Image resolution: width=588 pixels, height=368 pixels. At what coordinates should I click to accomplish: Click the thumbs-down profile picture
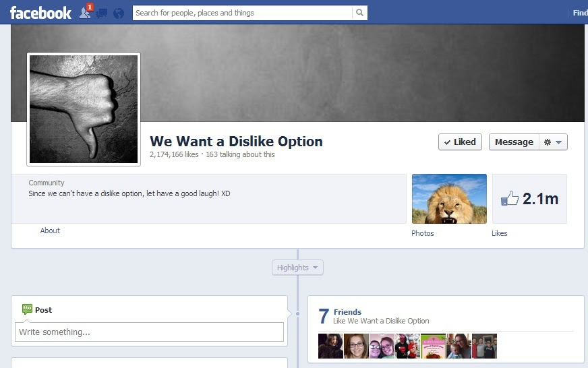[x=84, y=109]
